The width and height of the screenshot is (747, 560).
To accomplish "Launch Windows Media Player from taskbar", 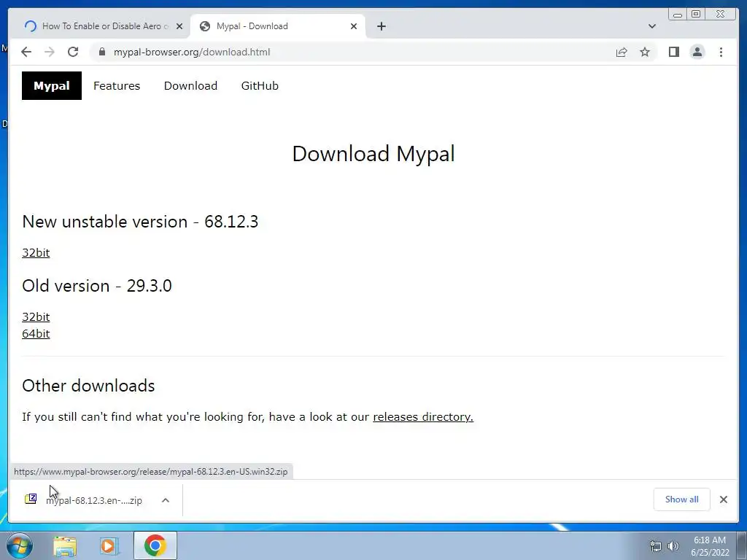I will click(109, 545).
